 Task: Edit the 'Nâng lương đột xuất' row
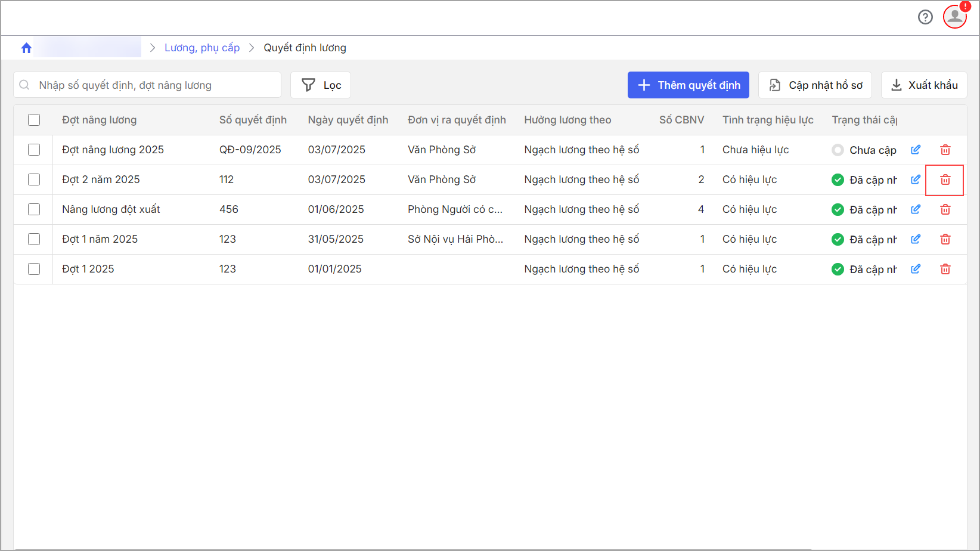pyautogui.click(x=916, y=209)
